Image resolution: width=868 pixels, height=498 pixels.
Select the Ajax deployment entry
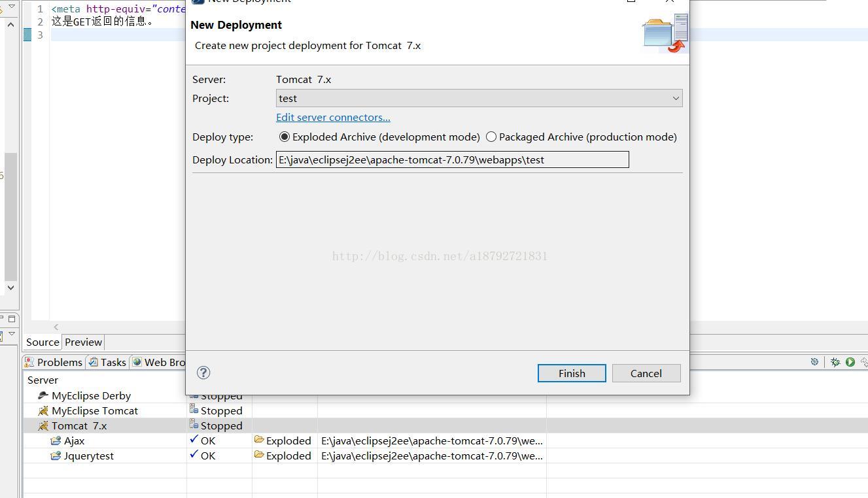click(x=74, y=440)
